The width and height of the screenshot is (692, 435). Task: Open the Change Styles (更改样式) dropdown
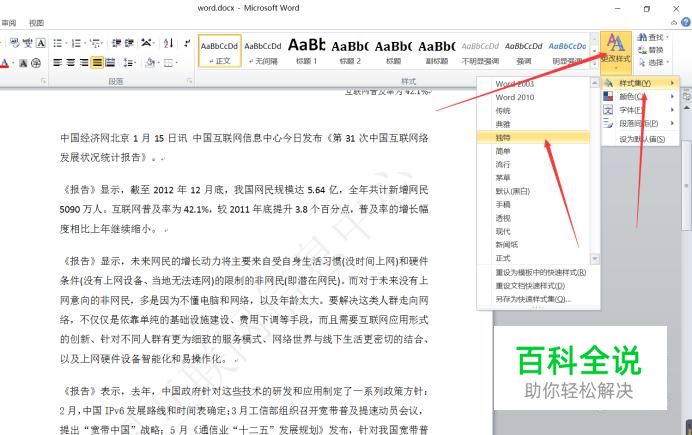[616, 51]
